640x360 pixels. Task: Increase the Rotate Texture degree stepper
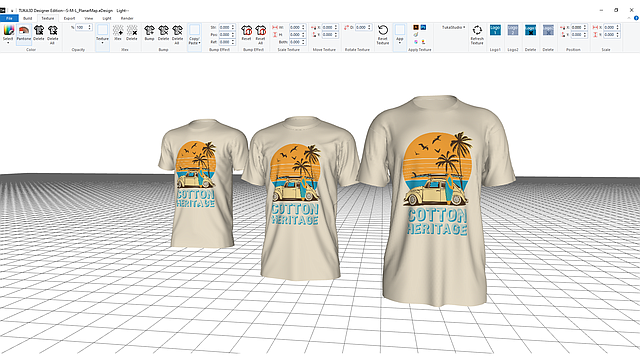click(369, 26)
